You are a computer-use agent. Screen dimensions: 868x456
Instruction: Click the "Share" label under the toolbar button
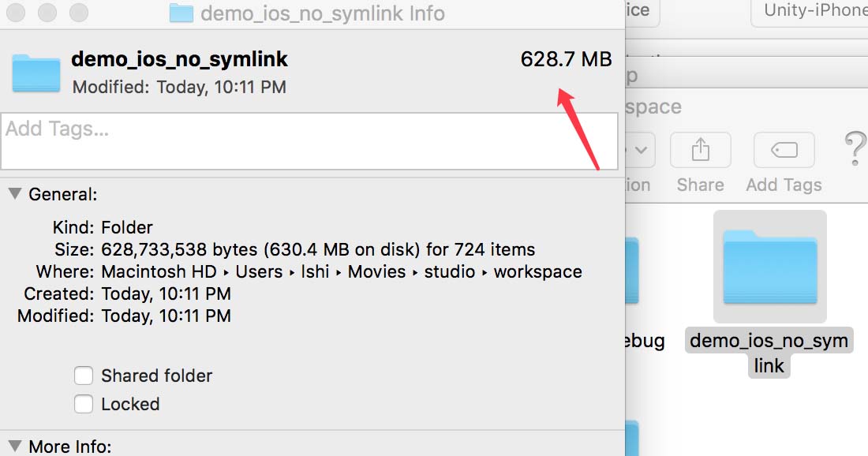click(700, 185)
